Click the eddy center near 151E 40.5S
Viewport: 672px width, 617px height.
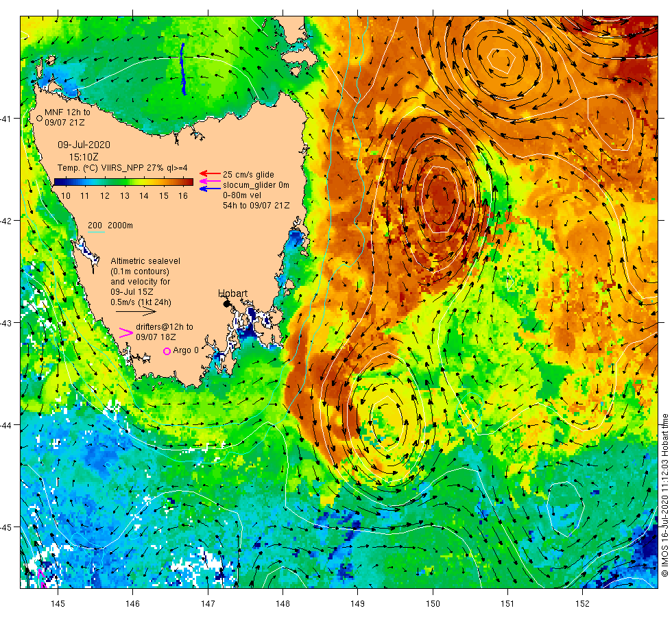click(500, 61)
